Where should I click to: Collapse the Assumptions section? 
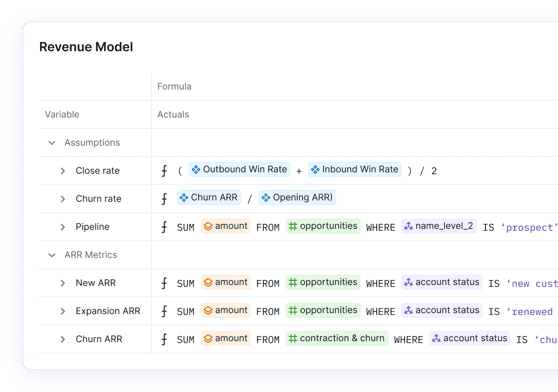(52, 143)
